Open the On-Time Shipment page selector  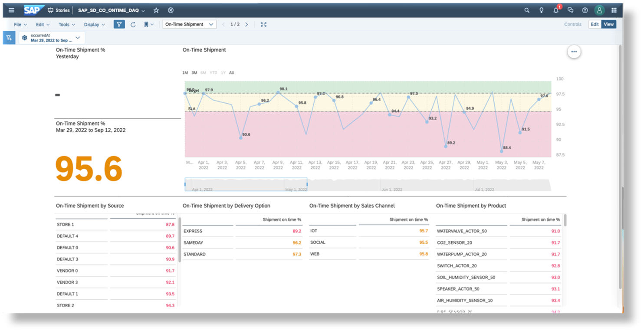(x=189, y=25)
